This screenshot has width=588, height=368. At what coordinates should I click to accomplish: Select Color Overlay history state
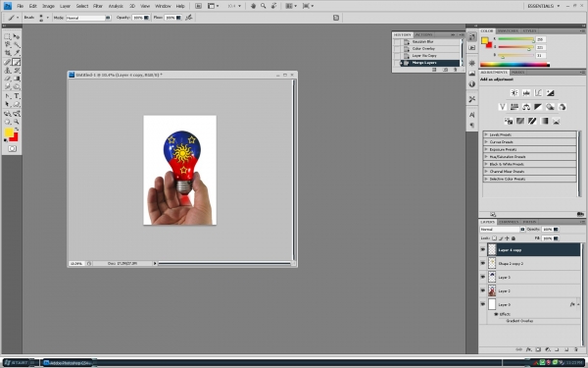430,48
